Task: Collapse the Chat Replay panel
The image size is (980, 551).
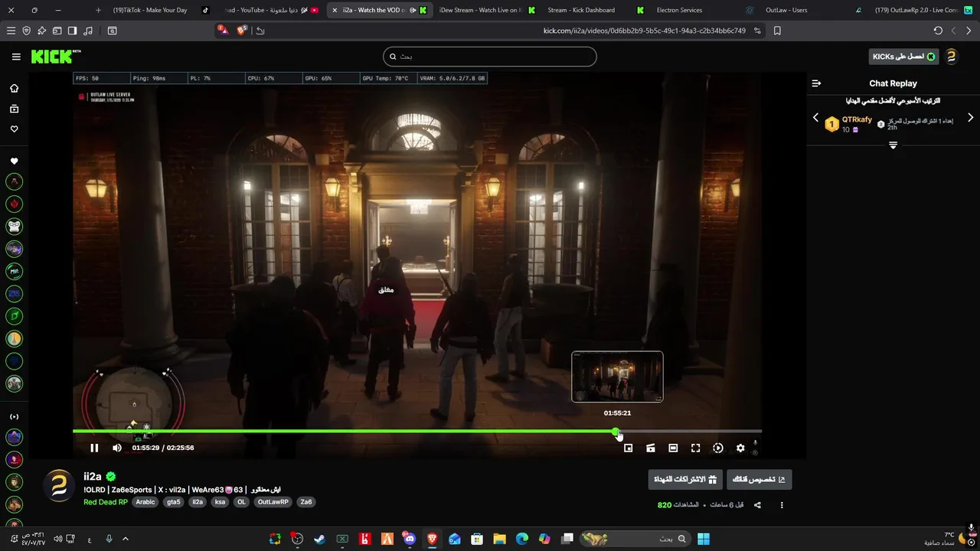Action: click(x=816, y=83)
